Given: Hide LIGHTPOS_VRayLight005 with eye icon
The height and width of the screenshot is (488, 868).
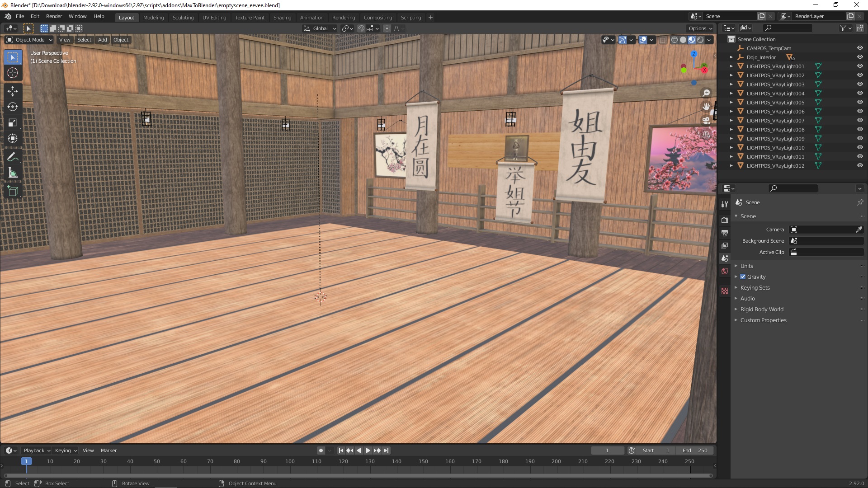Looking at the screenshot, I should [x=860, y=103].
